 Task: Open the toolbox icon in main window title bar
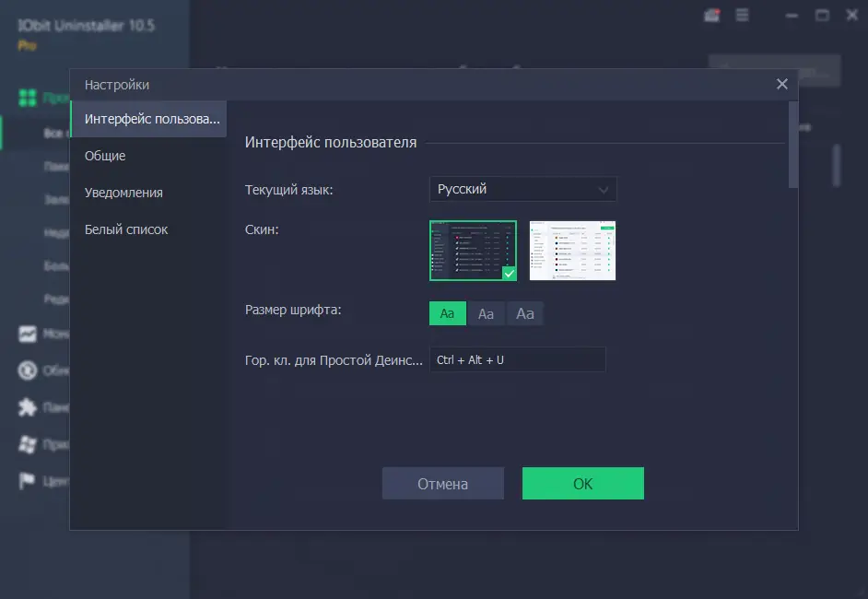(x=712, y=16)
